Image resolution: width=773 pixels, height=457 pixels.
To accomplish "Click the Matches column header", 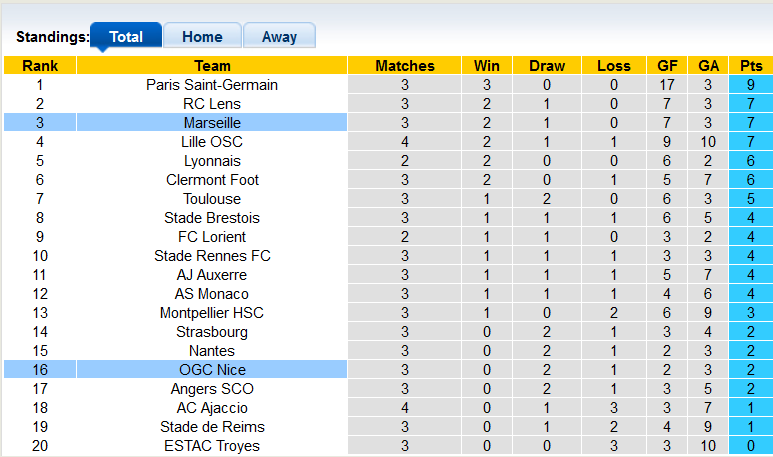I will (x=405, y=66).
